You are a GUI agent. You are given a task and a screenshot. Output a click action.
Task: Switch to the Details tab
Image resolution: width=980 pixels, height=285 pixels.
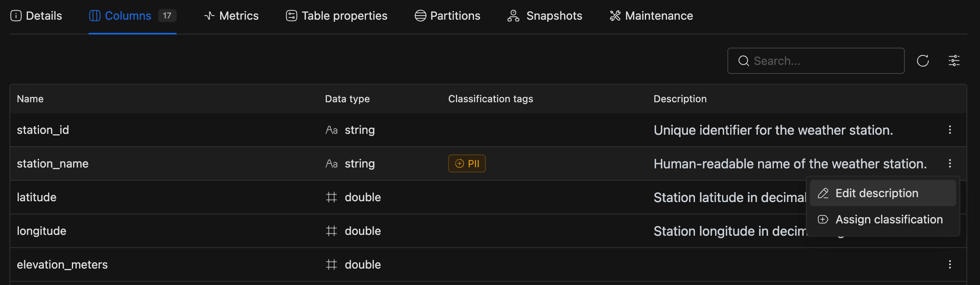point(36,16)
